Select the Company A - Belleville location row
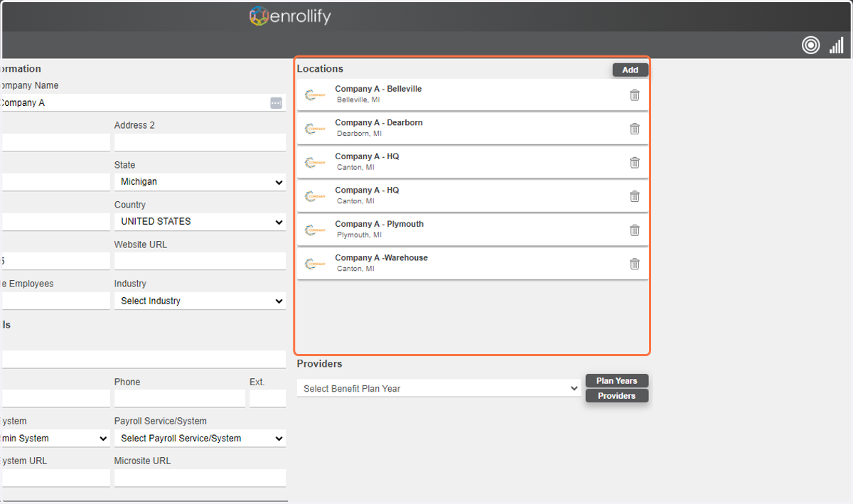 [x=473, y=95]
